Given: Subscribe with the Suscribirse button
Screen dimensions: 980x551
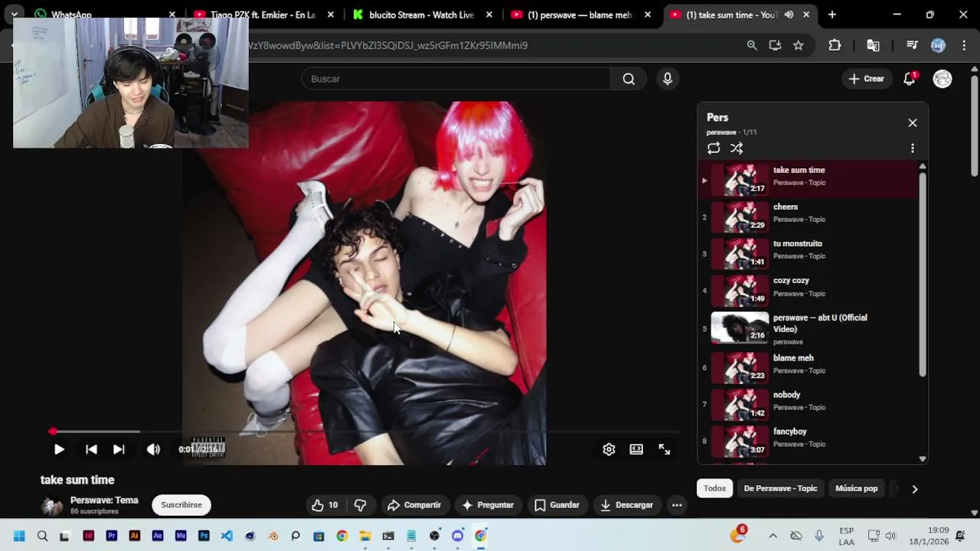Looking at the screenshot, I should (181, 505).
